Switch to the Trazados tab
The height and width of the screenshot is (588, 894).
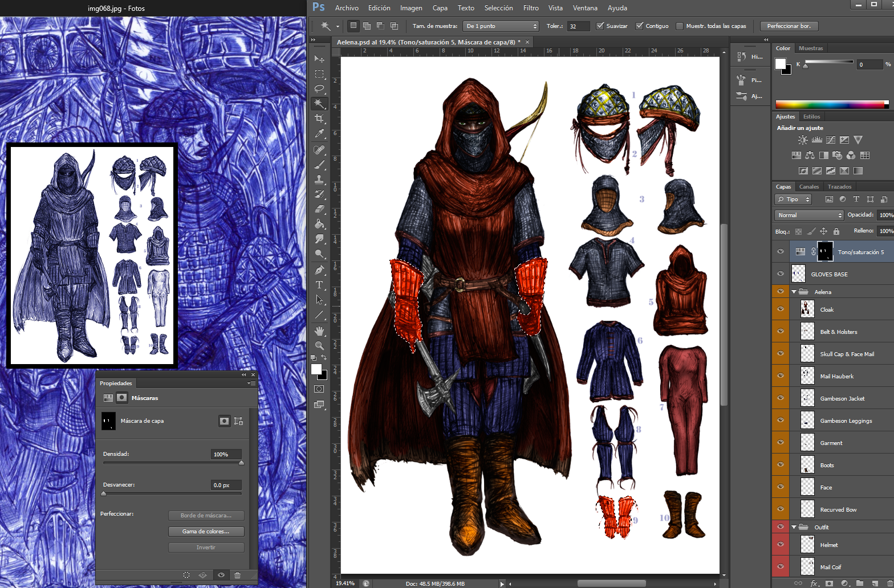point(839,186)
